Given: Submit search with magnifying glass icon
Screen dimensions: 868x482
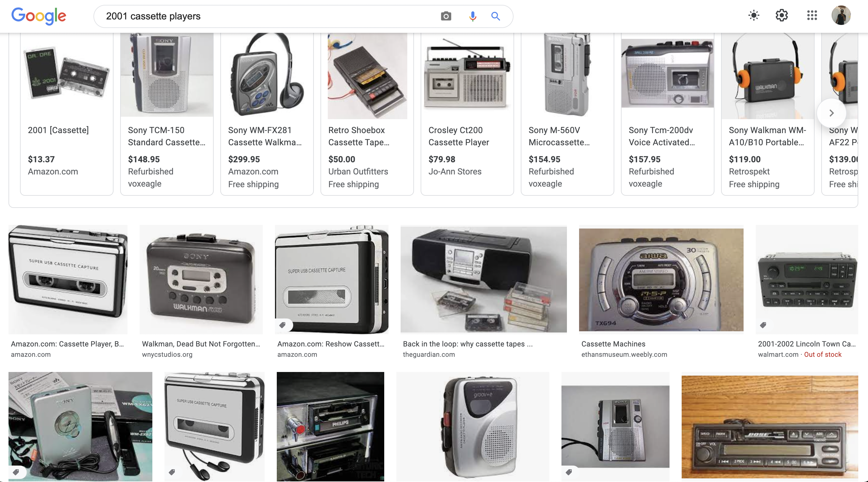Looking at the screenshot, I should (x=495, y=16).
